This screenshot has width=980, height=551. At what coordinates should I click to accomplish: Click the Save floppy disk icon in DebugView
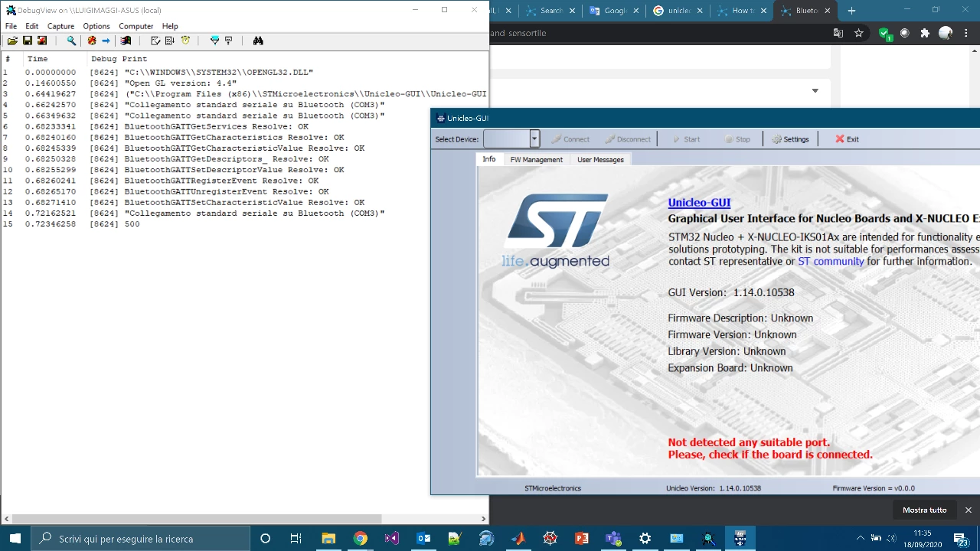(28, 41)
